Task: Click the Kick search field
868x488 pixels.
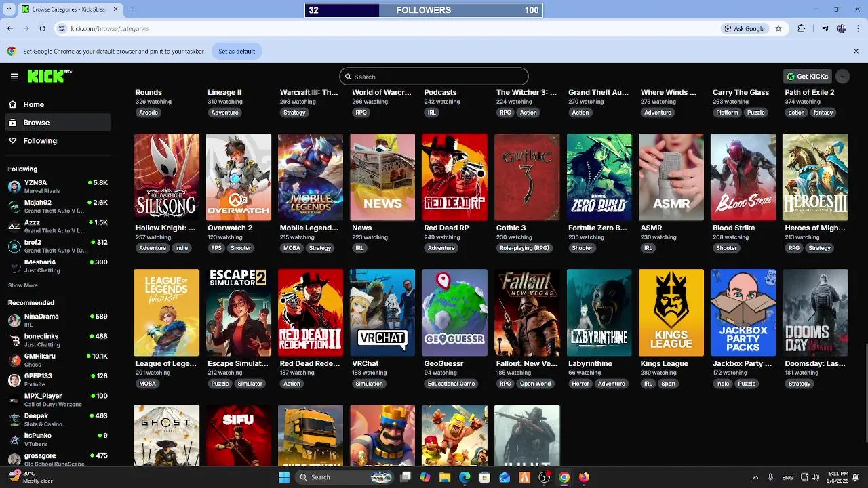Action: tap(434, 77)
